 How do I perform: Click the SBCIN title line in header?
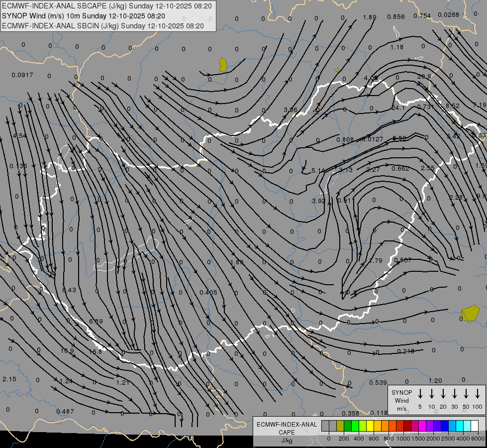point(103,26)
